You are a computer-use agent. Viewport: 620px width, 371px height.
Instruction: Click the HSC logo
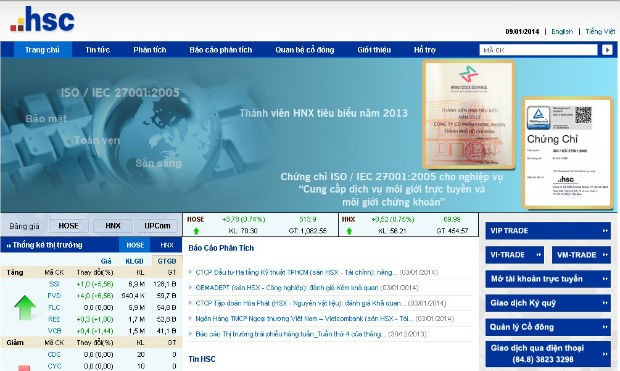pos(42,19)
